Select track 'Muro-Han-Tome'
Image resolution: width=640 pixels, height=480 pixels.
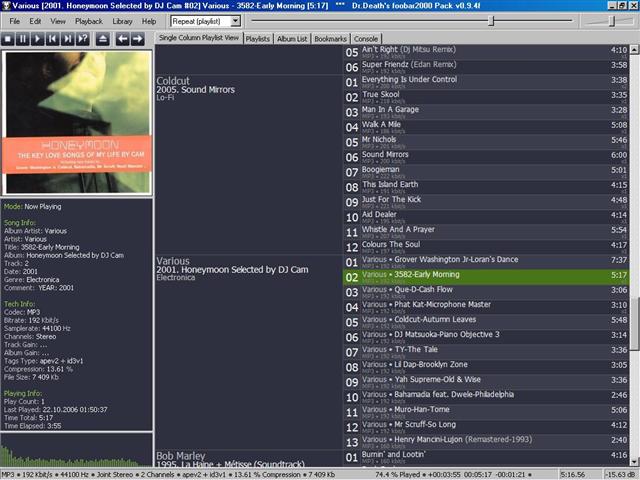point(486,412)
